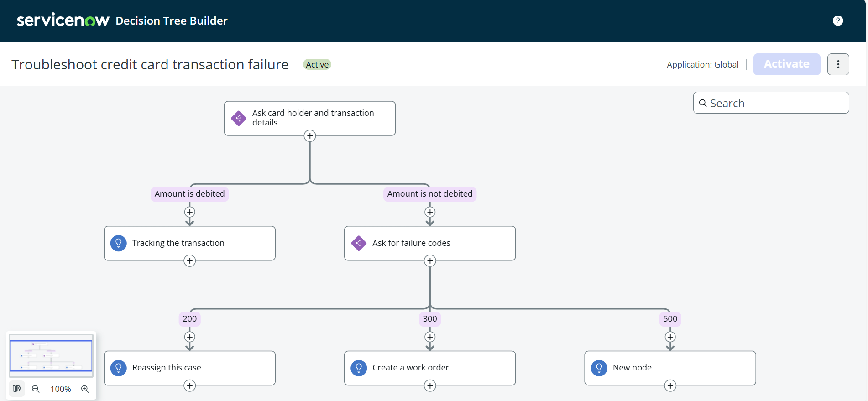Add child below Create a work order node
The height and width of the screenshot is (401, 868).
pyautogui.click(x=430, y=386)
